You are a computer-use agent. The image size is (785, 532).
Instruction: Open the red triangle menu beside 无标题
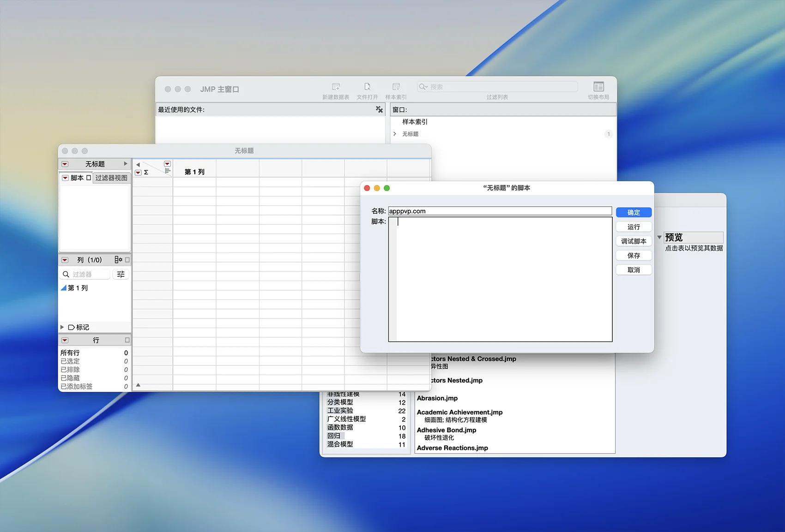(x=65, y=164)
